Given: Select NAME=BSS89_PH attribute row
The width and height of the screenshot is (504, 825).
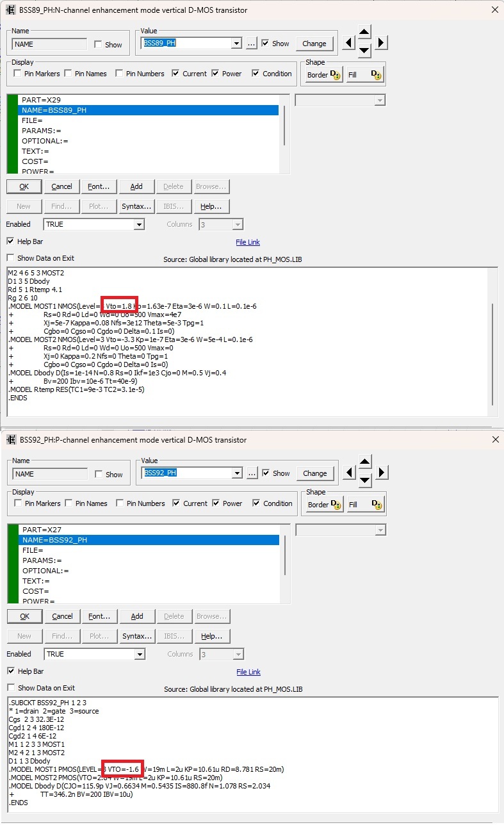Looking at the screenshot, I should [149, 110].
